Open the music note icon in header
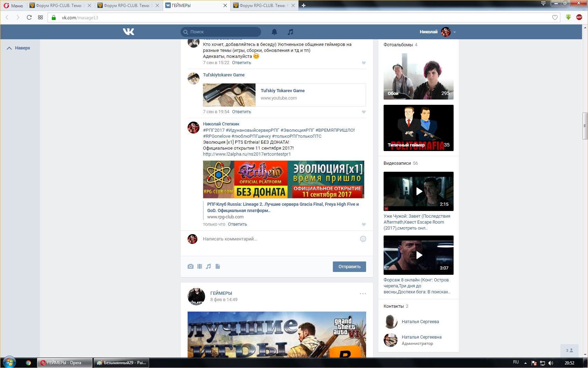Screen dimensions: 588x368 point(290,32)
